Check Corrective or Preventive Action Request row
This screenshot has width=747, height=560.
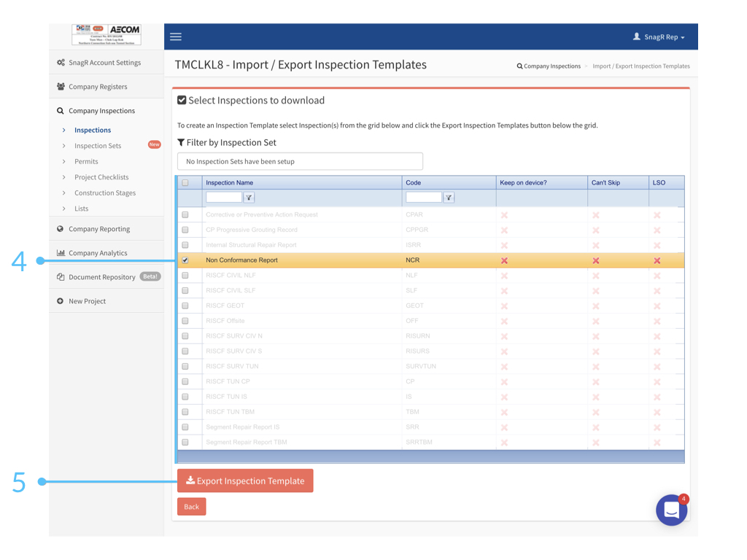(185, 215)
